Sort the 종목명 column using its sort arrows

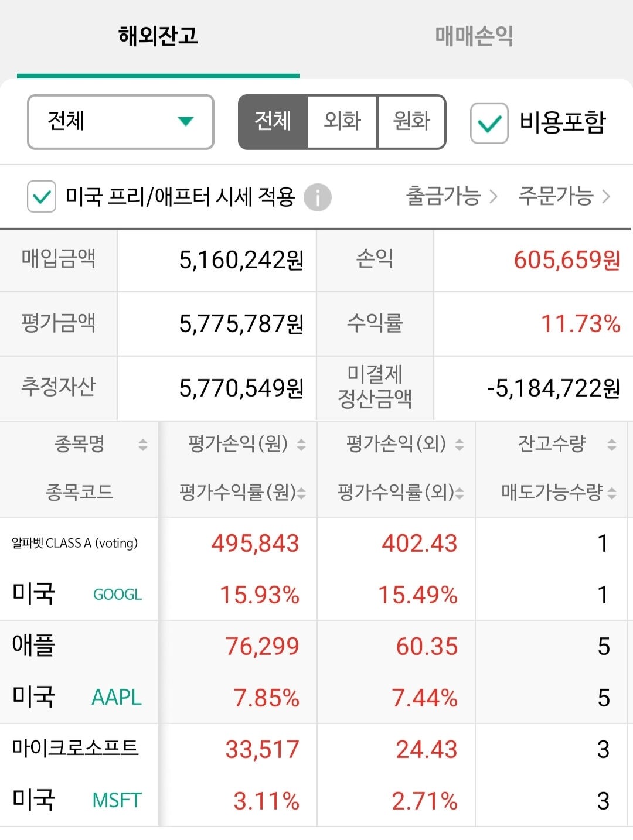[x=142, y=445]
